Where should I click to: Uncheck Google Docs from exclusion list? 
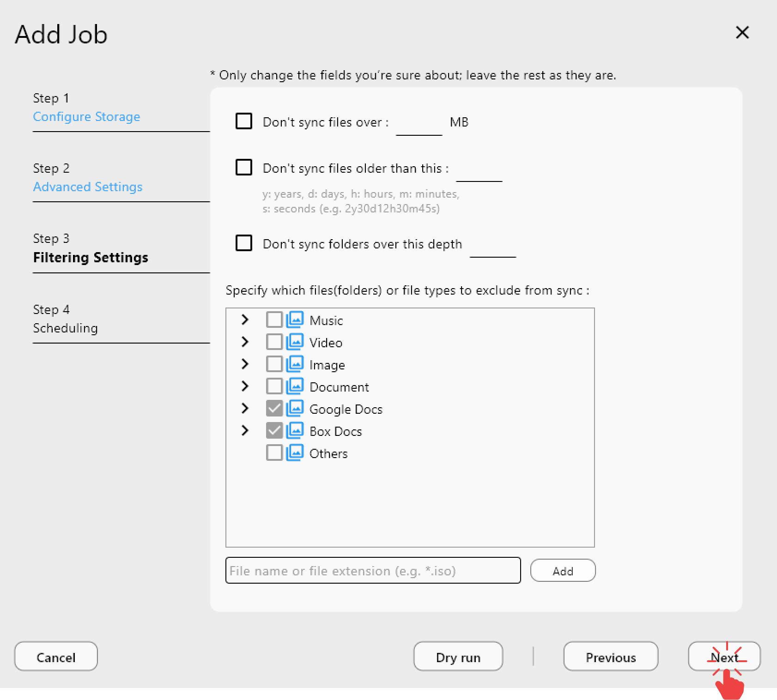click(275, 408)
